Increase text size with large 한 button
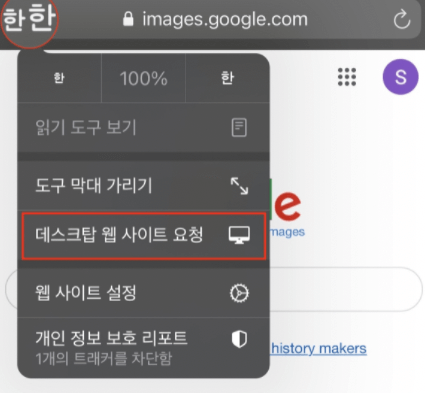The height and width of the screenshot is (393, 425). coord(227,78)
